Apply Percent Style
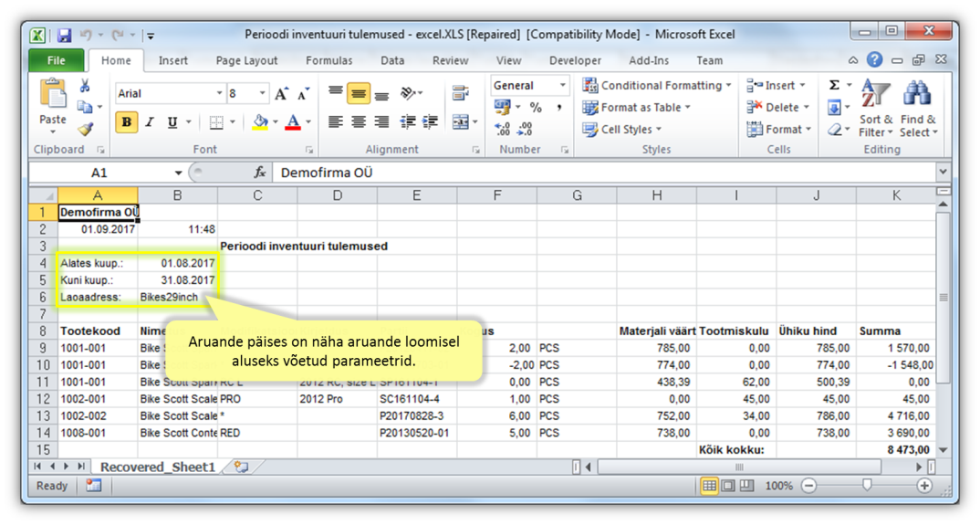 (536, 108)
